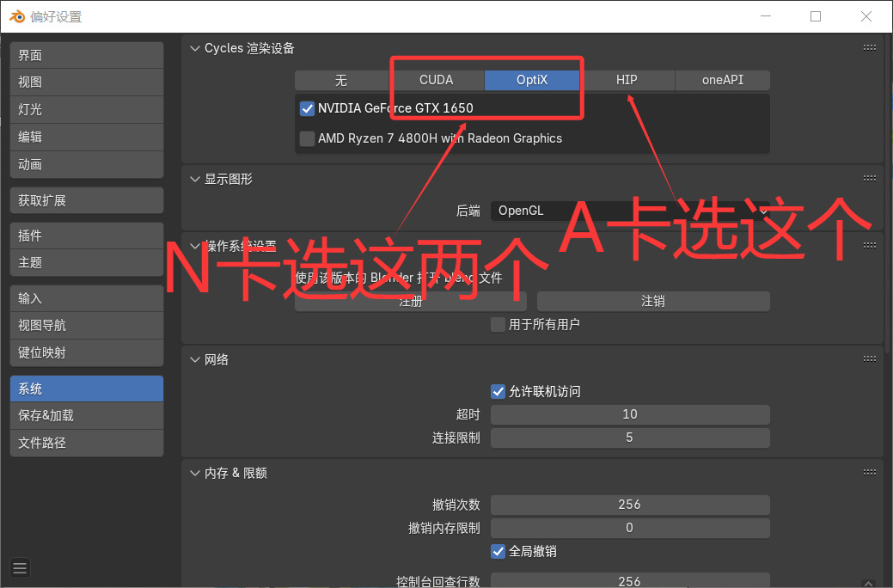Open 键位映射 preferences section

point(87,352)
